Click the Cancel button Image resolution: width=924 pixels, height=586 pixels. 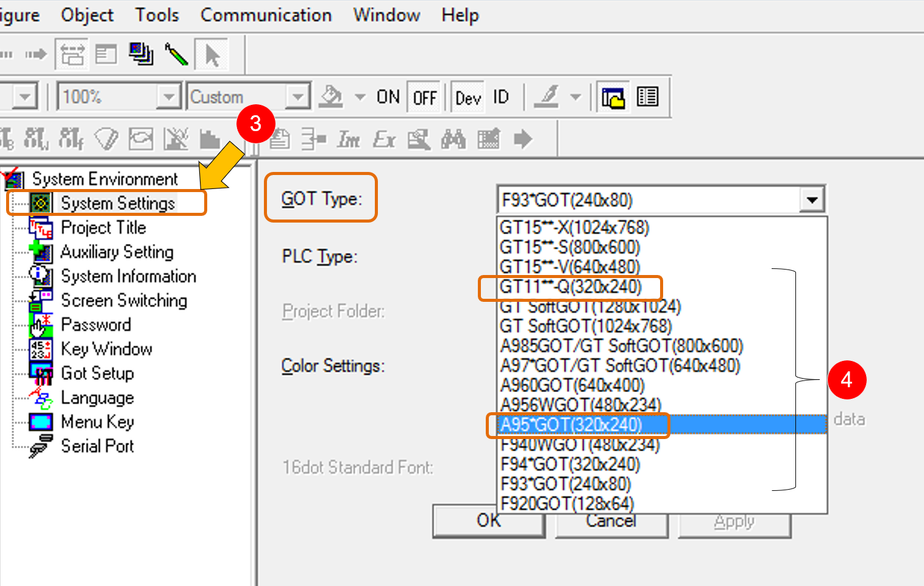click(x=611, y=524)
